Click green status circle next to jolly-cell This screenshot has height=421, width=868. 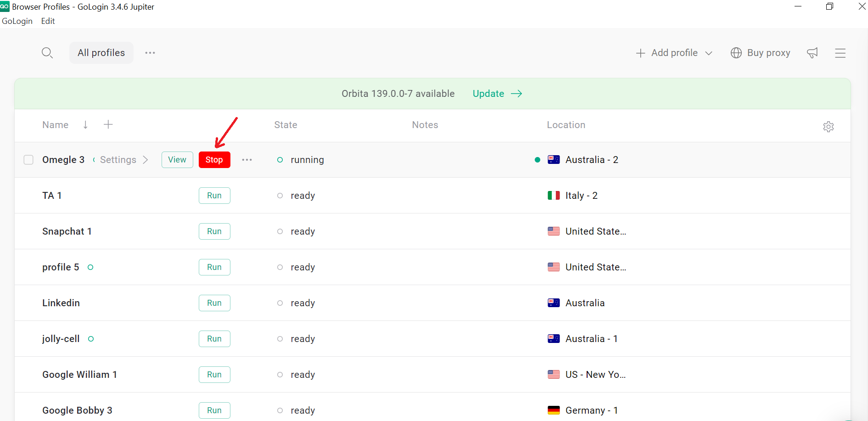[91, 339]
